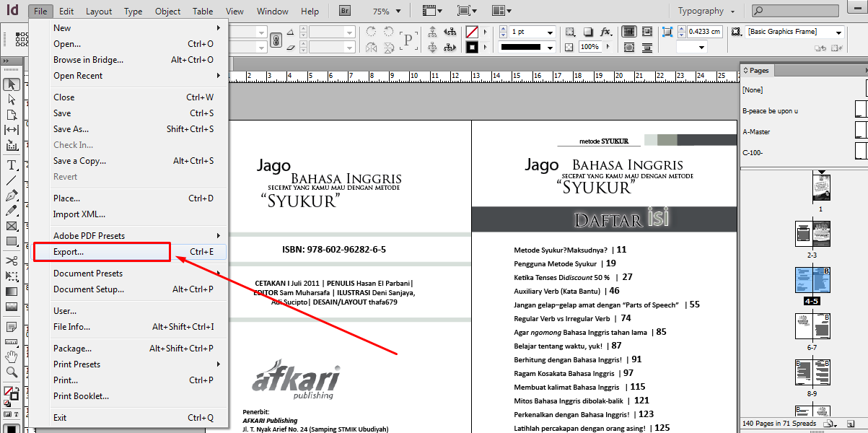Open the 1 pt stroke weight dropdown
This screenshot has height=433, width=868.
tap(550, 32)
